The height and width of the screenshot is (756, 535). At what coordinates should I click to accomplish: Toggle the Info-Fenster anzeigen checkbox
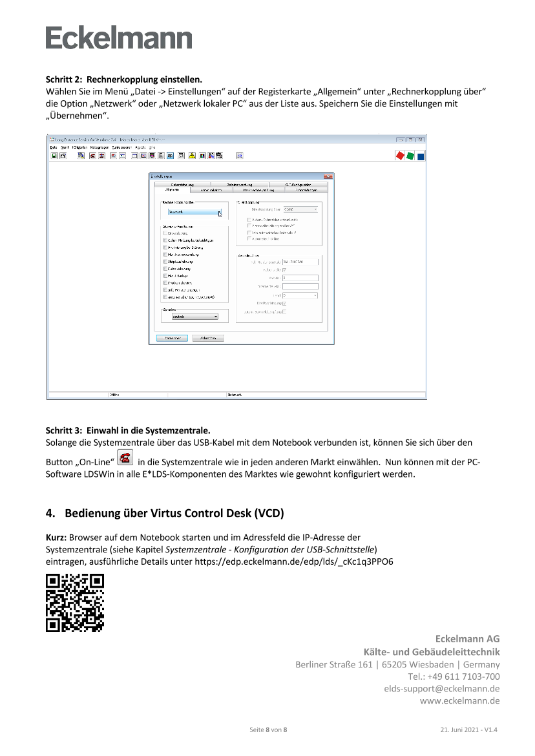[165, 290]
